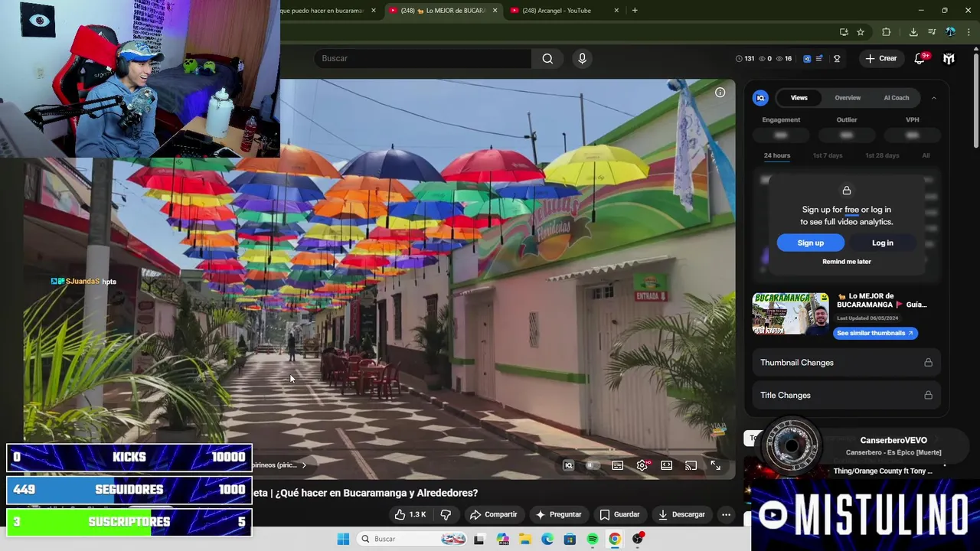This screenshot has height=551, width=980.
Task: Click the video title about Bucaramanga y Alrededores
Action: (x=364, y=493)
